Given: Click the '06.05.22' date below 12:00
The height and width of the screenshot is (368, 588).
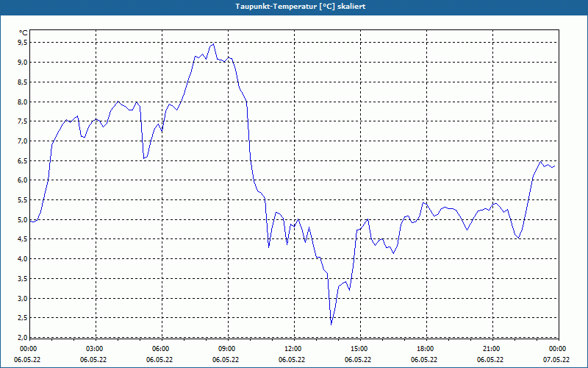Looking at the screenshot, I should pyautogui.click(x=292, y=360).
